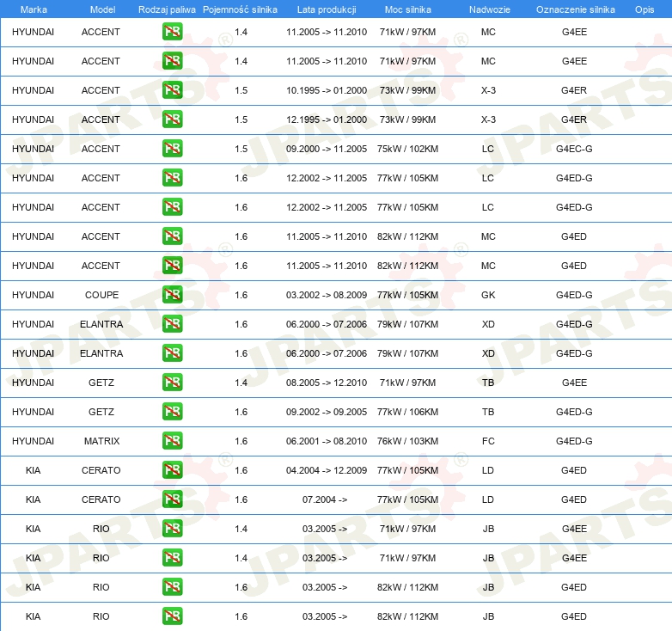Click the body code FC

coord(488,441)
